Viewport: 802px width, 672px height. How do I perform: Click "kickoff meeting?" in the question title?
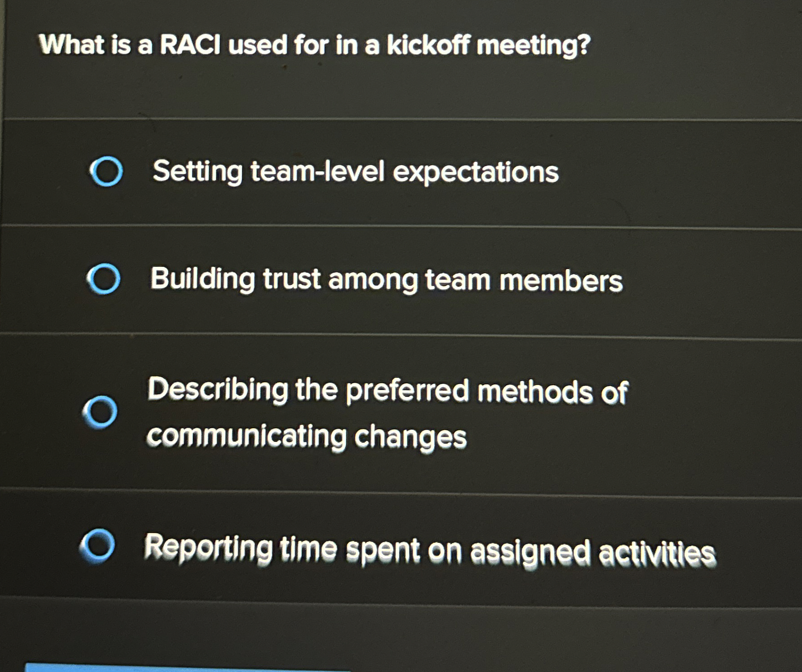488,46
